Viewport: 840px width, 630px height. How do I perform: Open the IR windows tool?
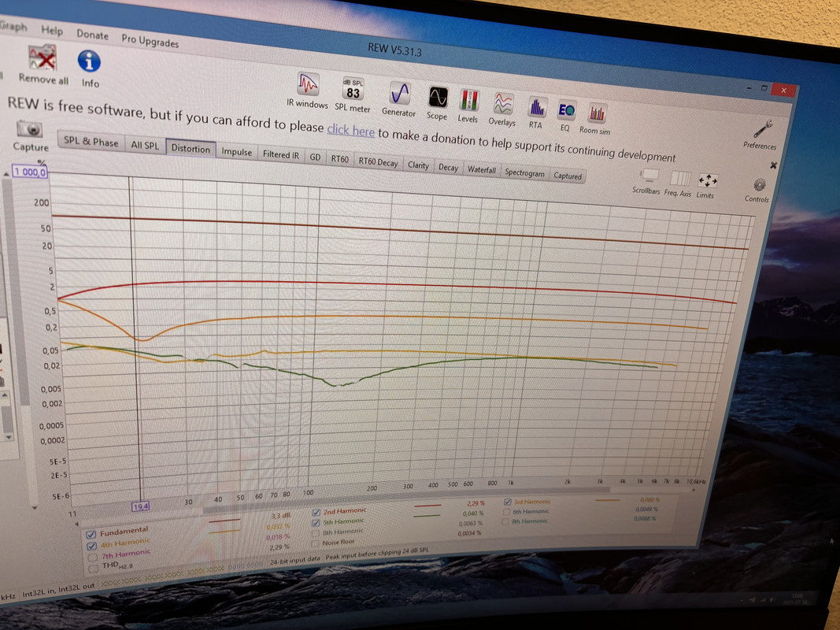coord(308,84)
